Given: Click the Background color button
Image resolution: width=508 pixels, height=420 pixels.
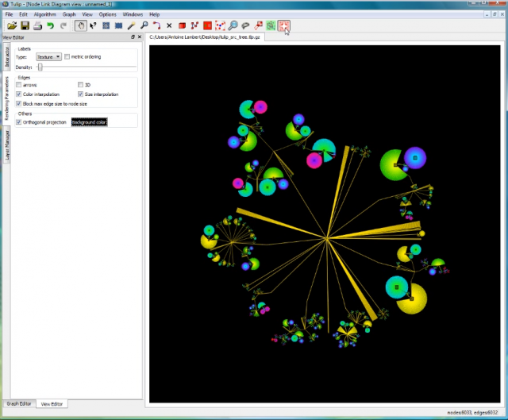Looking at the screenshot, I should pyautogui.click(x=89, y=122).
